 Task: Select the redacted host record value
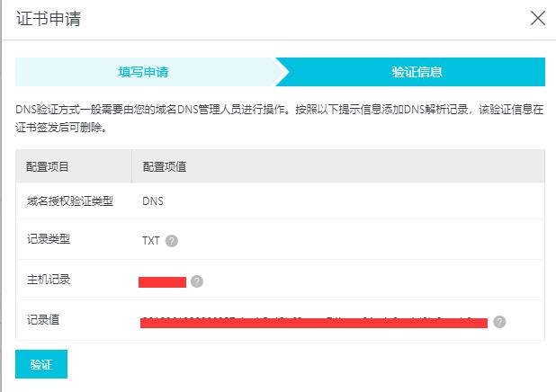tap(162, 282)
